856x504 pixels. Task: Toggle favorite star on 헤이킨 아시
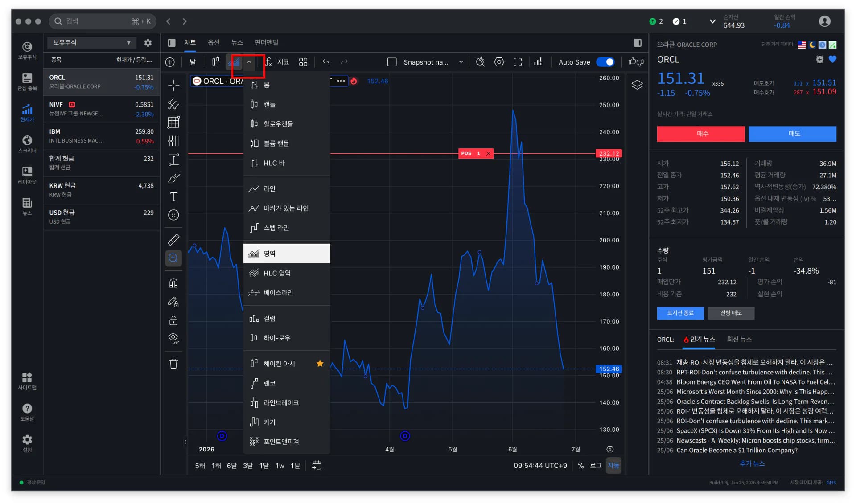click(x=320, y=363)
